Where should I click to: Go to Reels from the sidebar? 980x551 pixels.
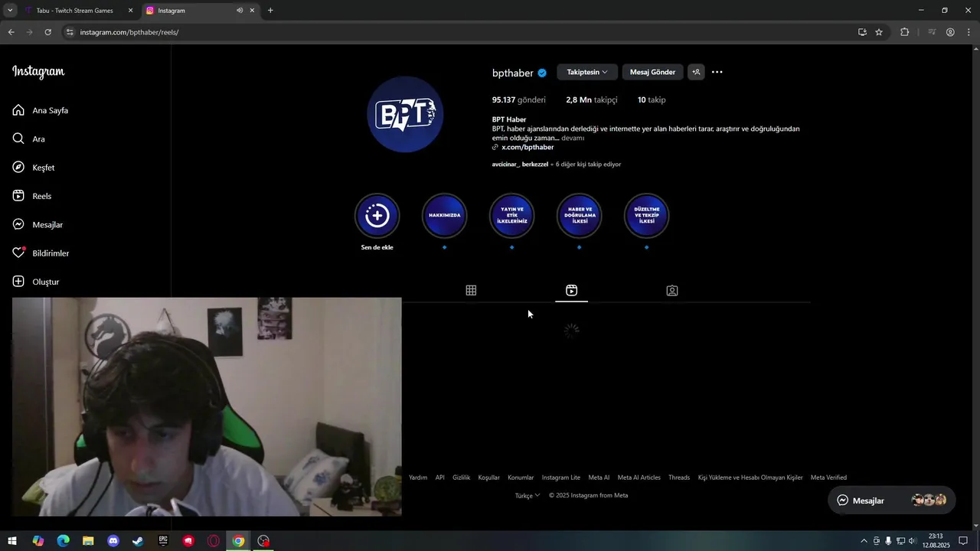coord(33,196)
